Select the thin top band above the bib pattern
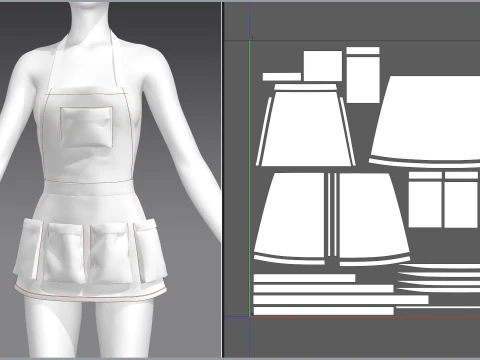 (305, 87)
